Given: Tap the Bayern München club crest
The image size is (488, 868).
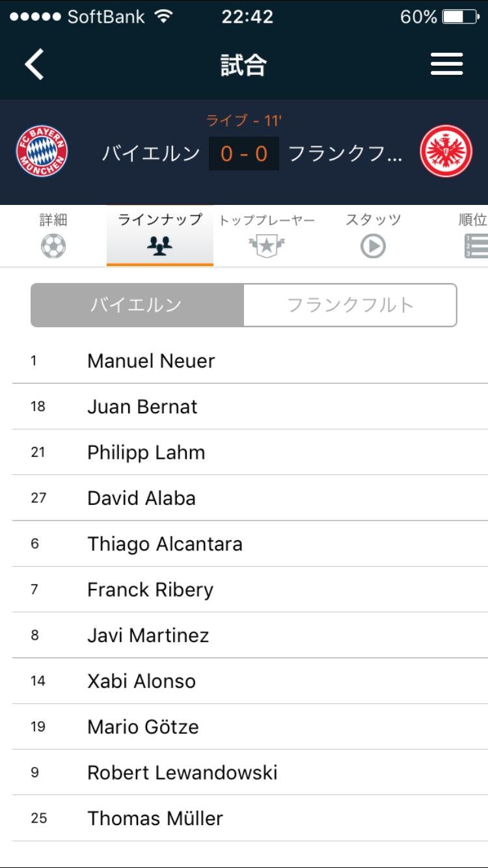Looking at the screenshot, I should click(x=42, y=152).
